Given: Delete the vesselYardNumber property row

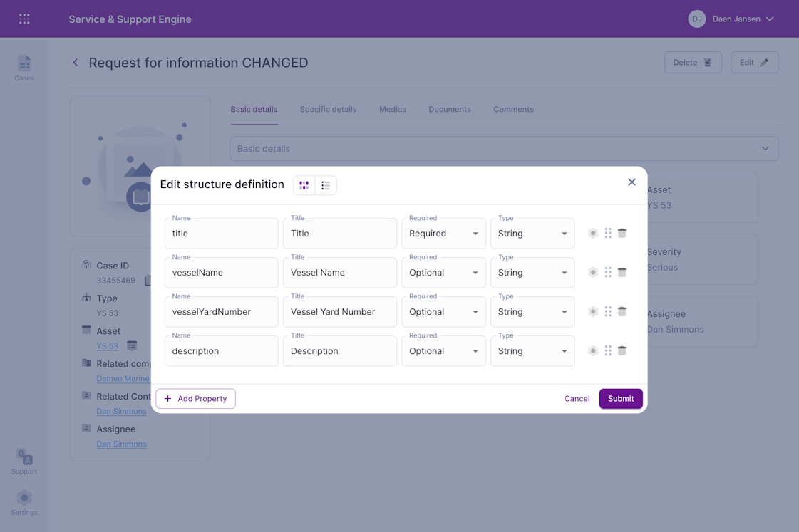Looking at the screenshot, I should [622, 311].
